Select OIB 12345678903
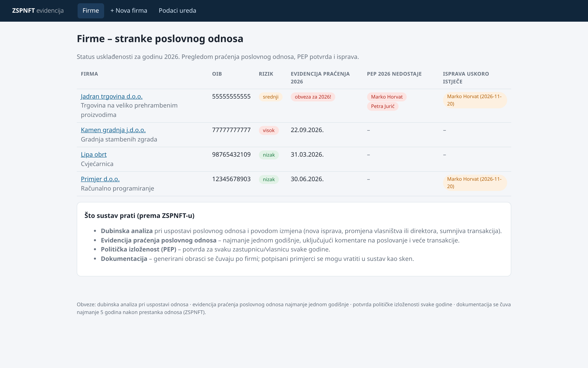The width and height of the screenshot is (588, 368). click(231, 179)
